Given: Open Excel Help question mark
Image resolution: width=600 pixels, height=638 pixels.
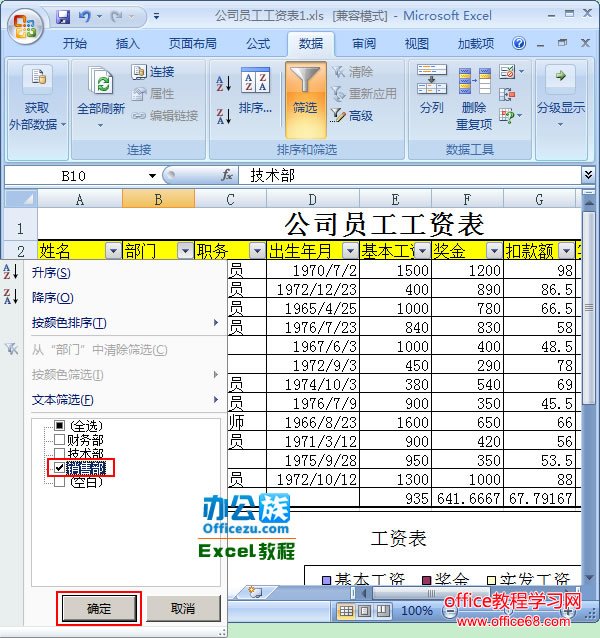Looking at the screenshot, I should [x=519, y=43].
